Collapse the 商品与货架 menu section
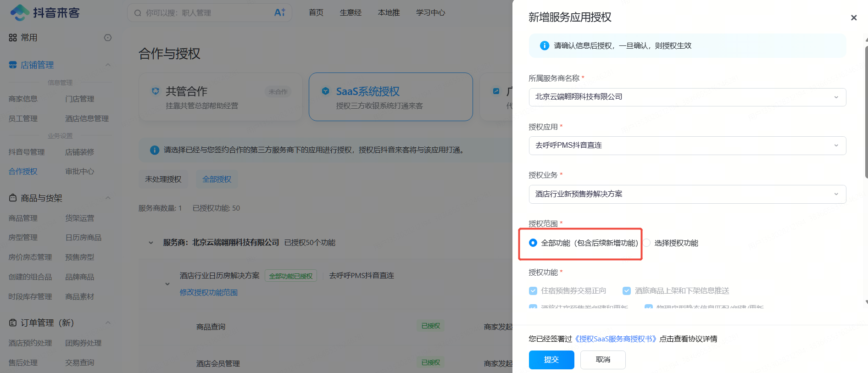 tap(108, 198)
